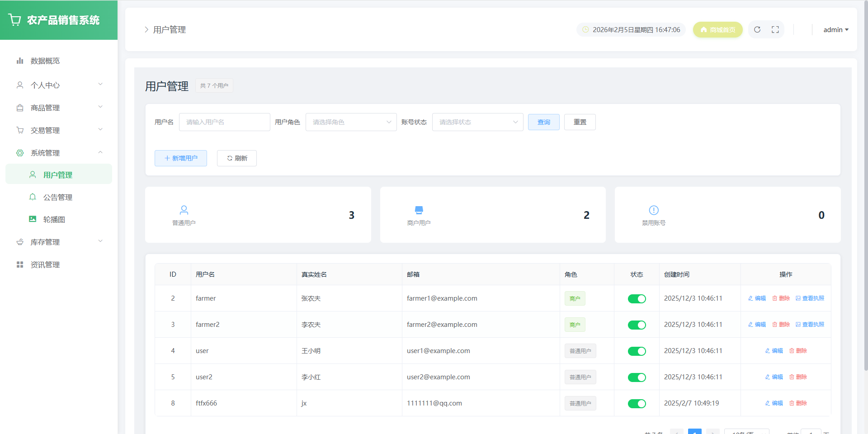Delete user2 via 删除 link
Screen dimensions: 868x434
pos(798,377)
